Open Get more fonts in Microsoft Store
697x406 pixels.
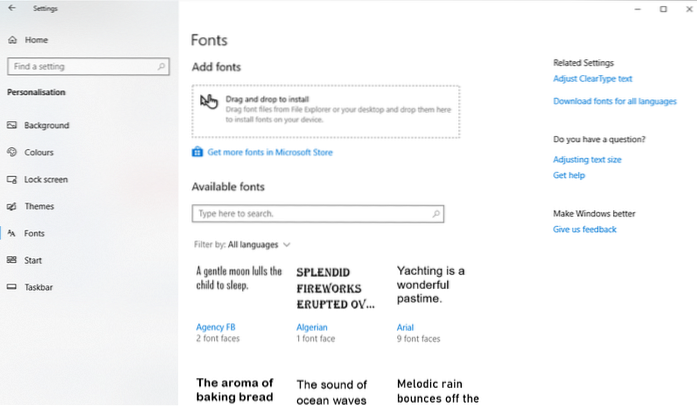coord(270,153)
